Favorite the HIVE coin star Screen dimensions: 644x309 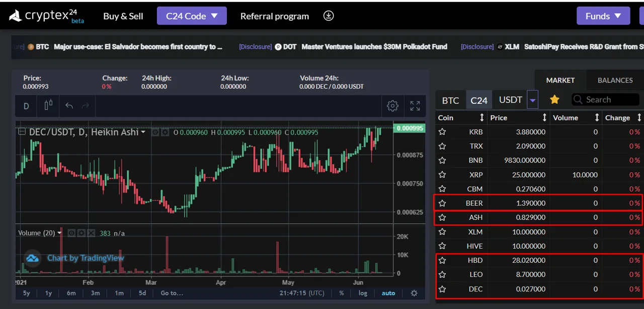(x=442, y=246)
